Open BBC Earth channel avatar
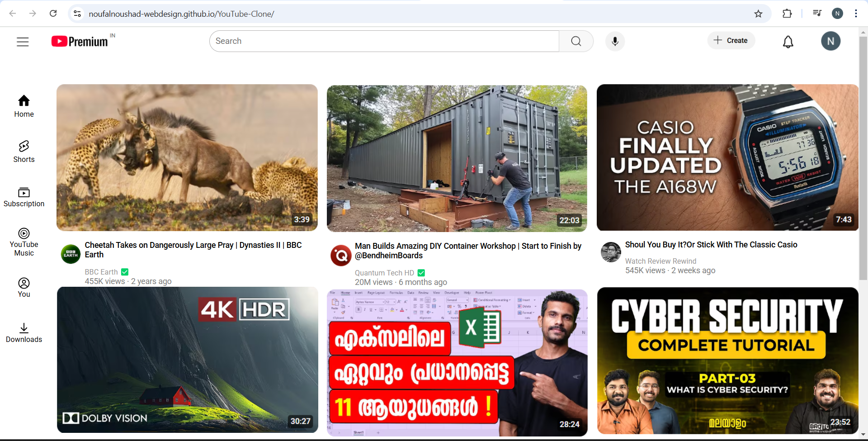Image resolution: width=868 pixels, height=441 pixels. 71,254
